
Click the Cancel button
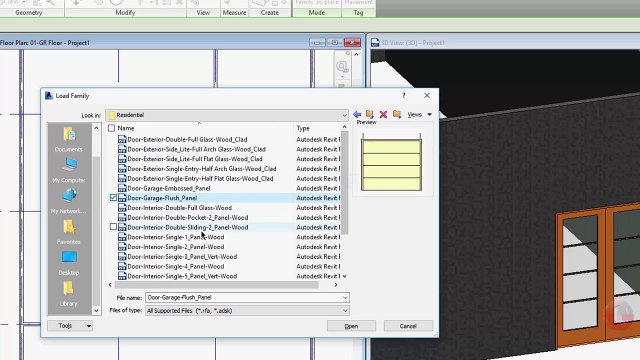(408, 326)
